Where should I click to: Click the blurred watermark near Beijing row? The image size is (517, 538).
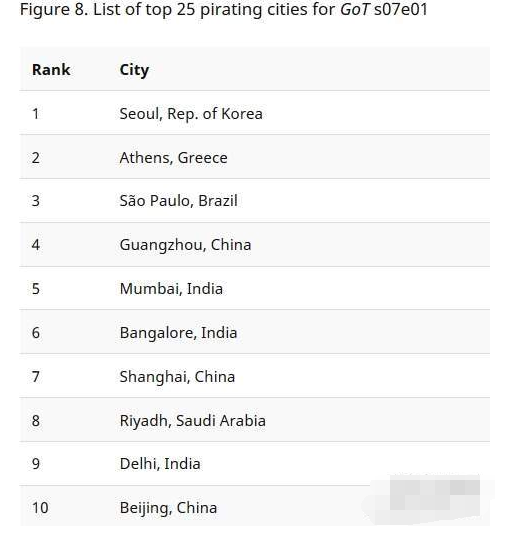[429, 499]
